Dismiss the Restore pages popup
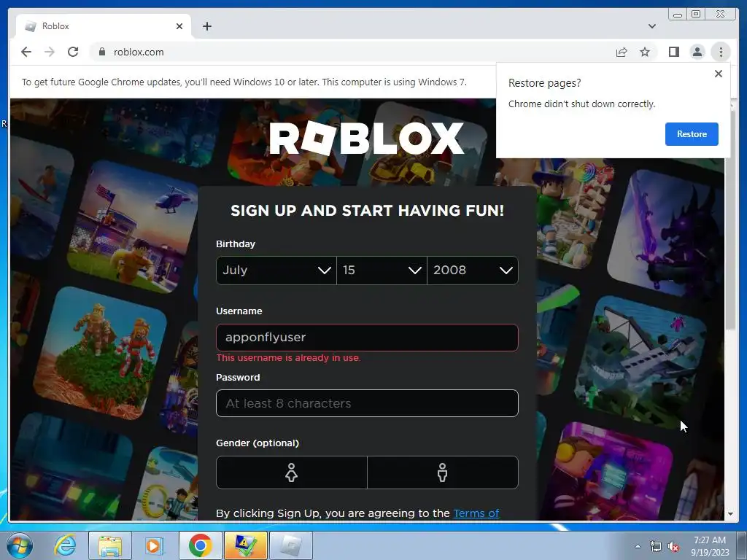Viewport: 747px width, 560px height. coord(719,74)
